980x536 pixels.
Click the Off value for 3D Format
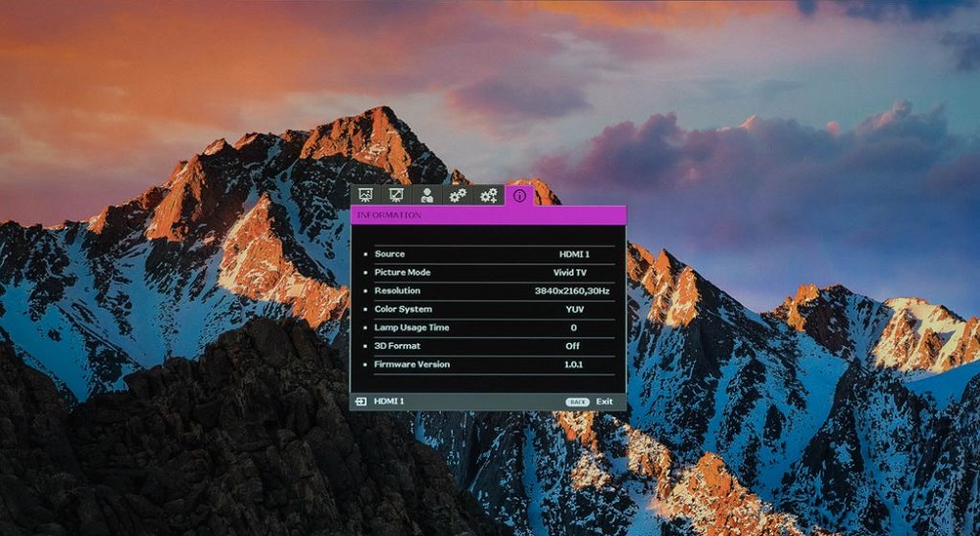click(572, 346)
